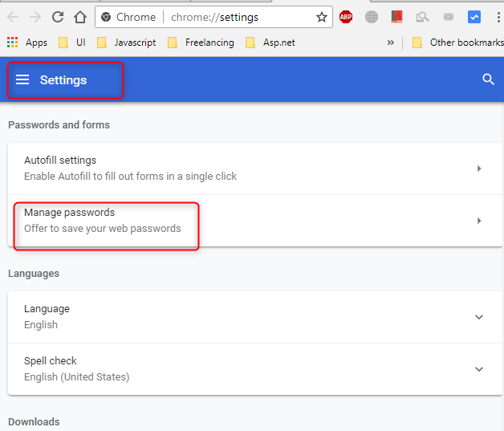Open the Adblock Plus extension

(x=346, y=17)
